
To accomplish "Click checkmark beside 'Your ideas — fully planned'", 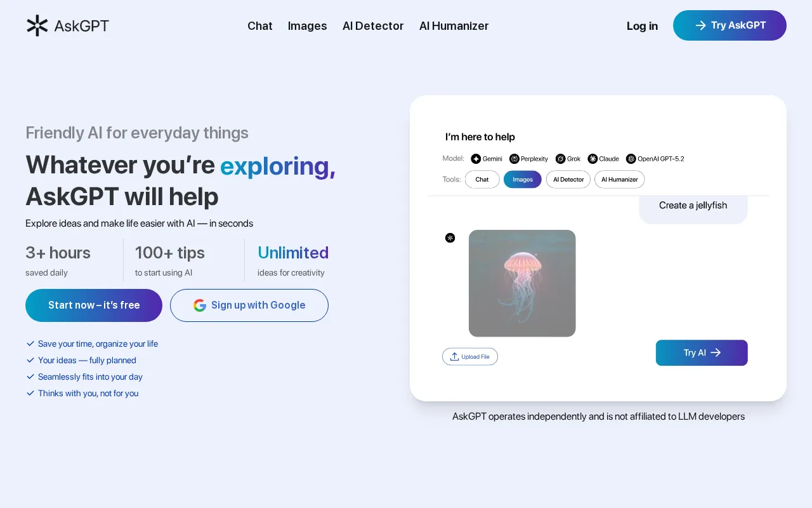I will [x=30, y=360].
